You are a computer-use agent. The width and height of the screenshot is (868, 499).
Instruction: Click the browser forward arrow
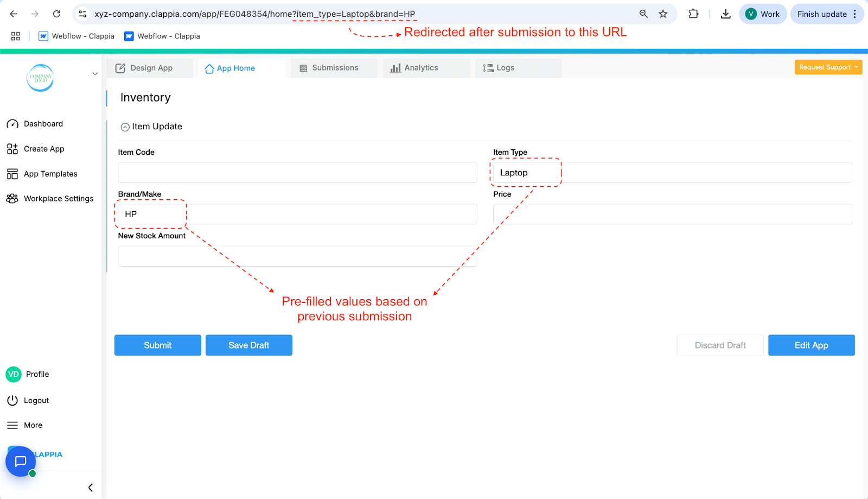click(x=35, y=14)
